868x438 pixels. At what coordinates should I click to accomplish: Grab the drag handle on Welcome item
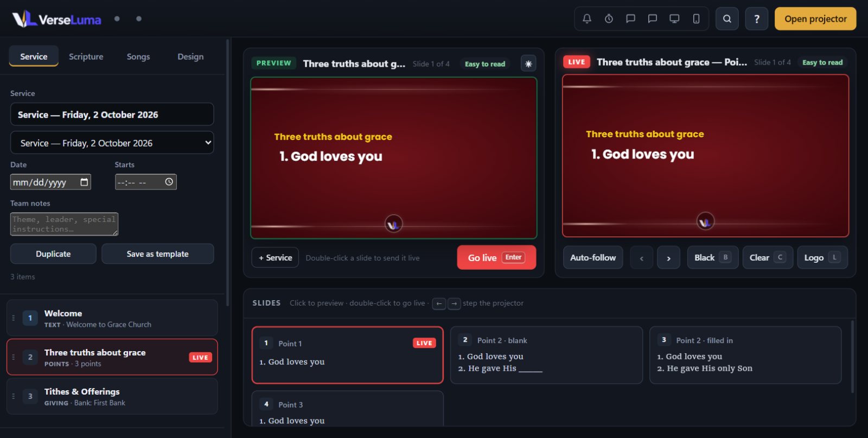pos(14,318)
